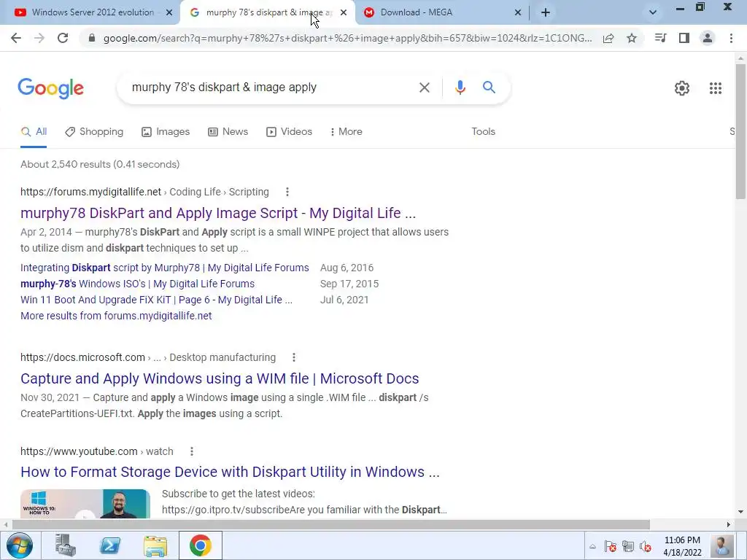The width and height of the screenshot is (747, 560).
Task: Click Chrome icon in taskbar
Action: (x=200, y=545)
